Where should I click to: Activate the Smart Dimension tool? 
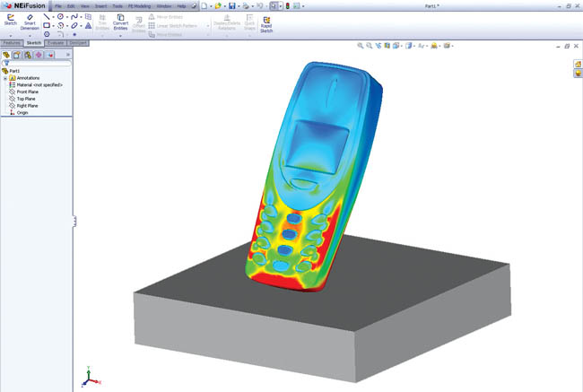pyautogui.click(x=30, y=22)
